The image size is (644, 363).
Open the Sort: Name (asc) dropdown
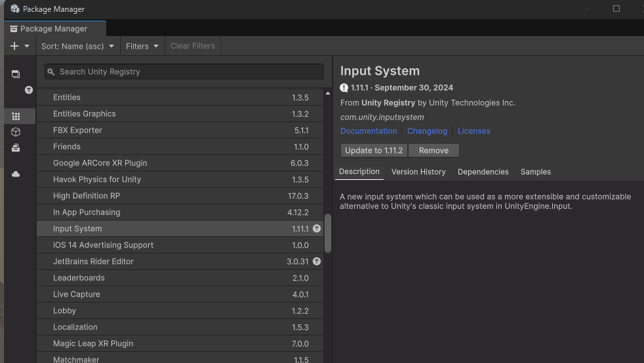pyautogui.click(x=77, y=46)
